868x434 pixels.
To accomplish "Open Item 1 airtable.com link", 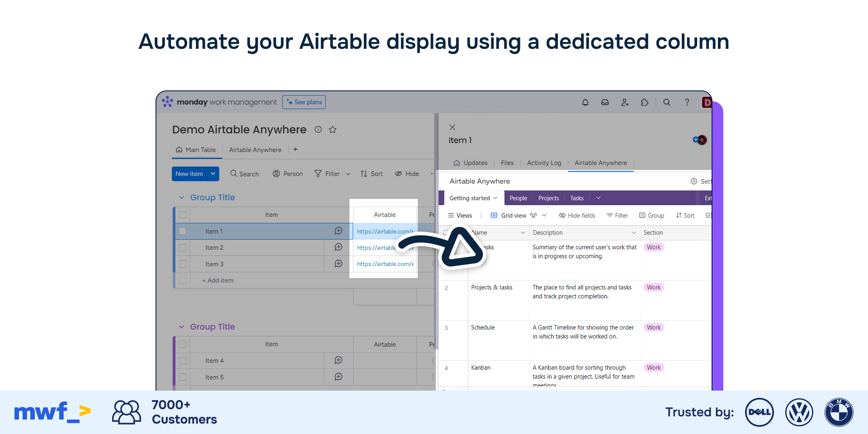I will (385, 231).
